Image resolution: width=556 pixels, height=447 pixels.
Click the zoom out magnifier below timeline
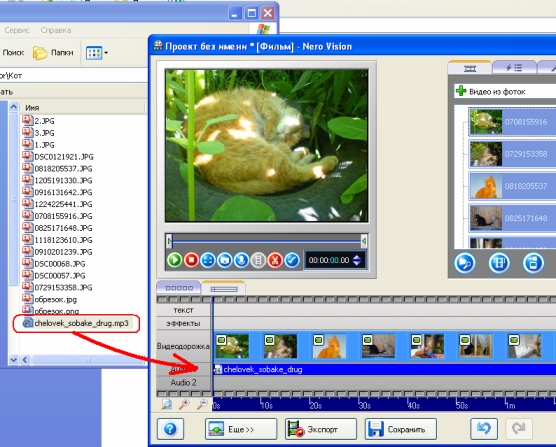pos(202,404)
